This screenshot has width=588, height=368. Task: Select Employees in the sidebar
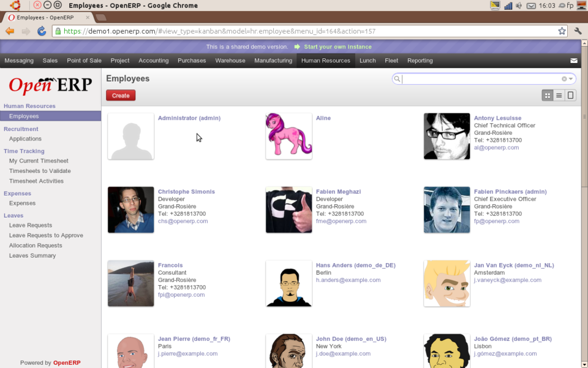pos(51,116)
